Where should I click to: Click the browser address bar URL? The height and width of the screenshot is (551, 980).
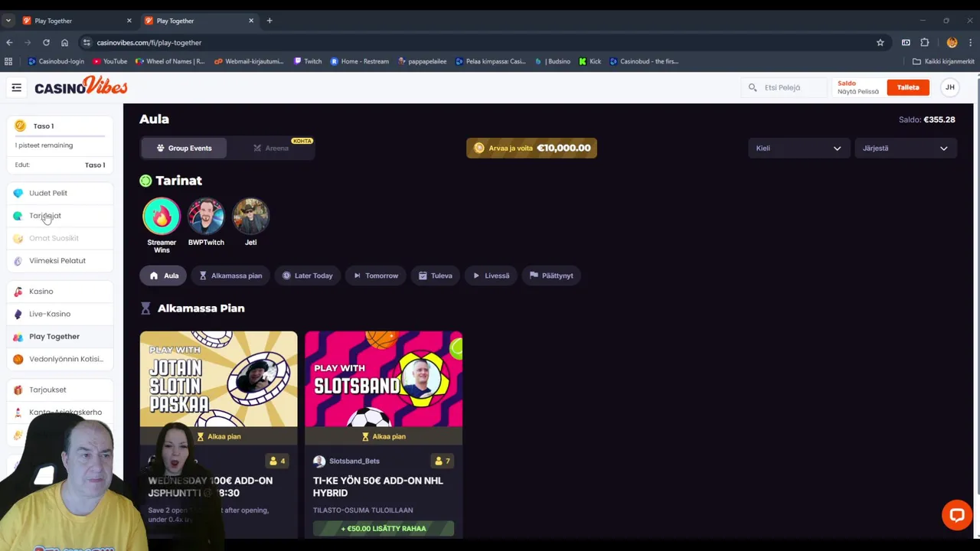(149, 43)
